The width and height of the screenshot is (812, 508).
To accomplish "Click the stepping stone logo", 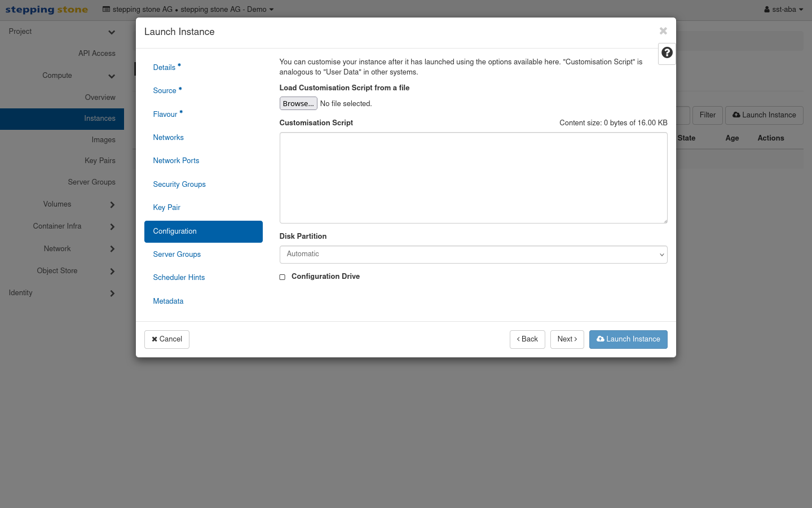I will tap(47, 10).
